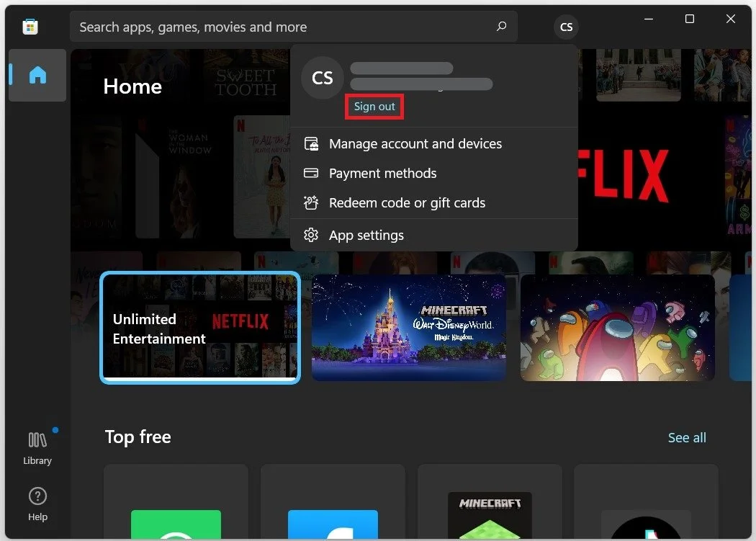Click the Payment methods card icon
Screen dimensions: 756x541
click(x=311, y=173)
